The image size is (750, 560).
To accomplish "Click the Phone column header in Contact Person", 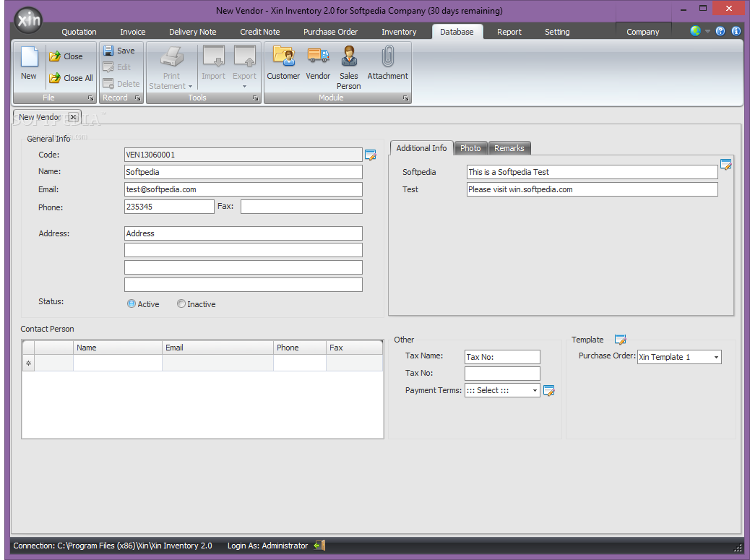I will pos(300,348).
